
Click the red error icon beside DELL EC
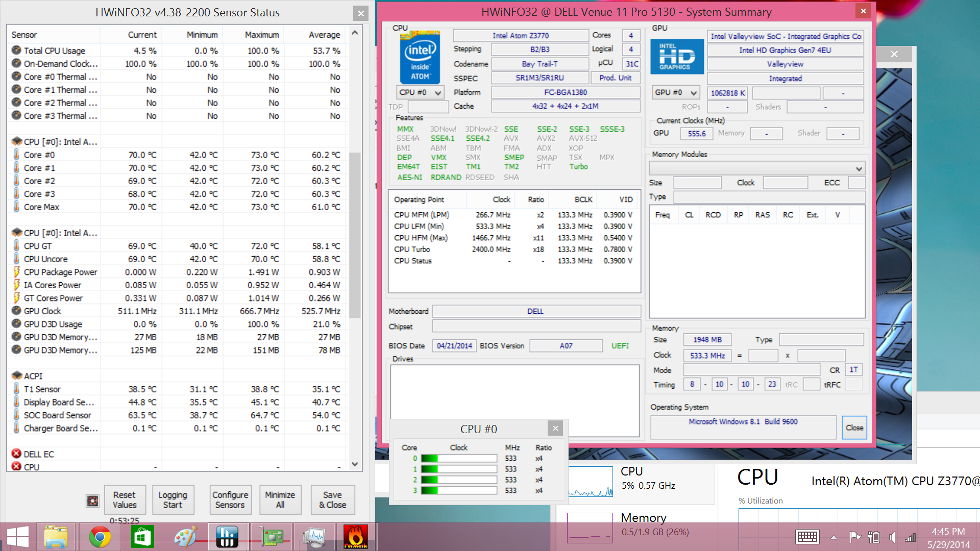coord(16,454)
